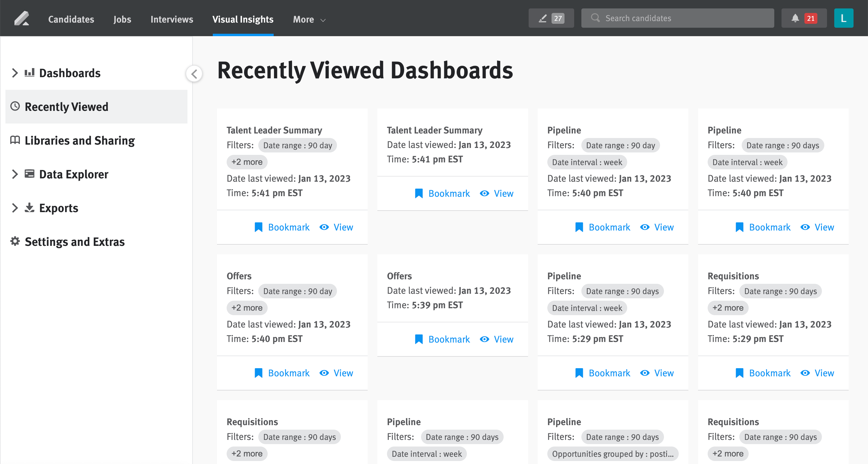The width and height of the screenshot is (868, 464).
Task: Click the download icon beside Exports
Action: click(x=30, y=208)
